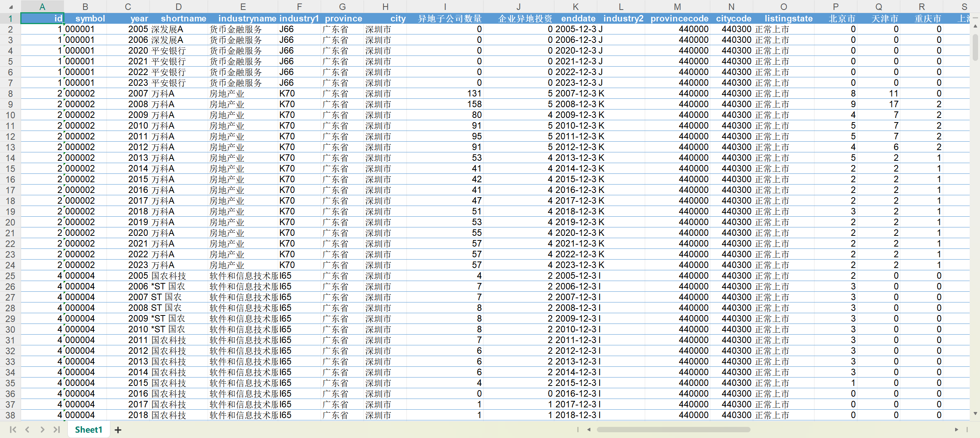Jump to first sheet with navigation arrow
980x438 pixels.
point(13,430)
